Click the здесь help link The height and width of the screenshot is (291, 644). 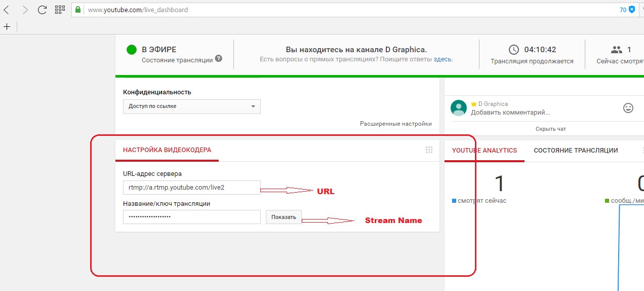[x=442, y=59]
